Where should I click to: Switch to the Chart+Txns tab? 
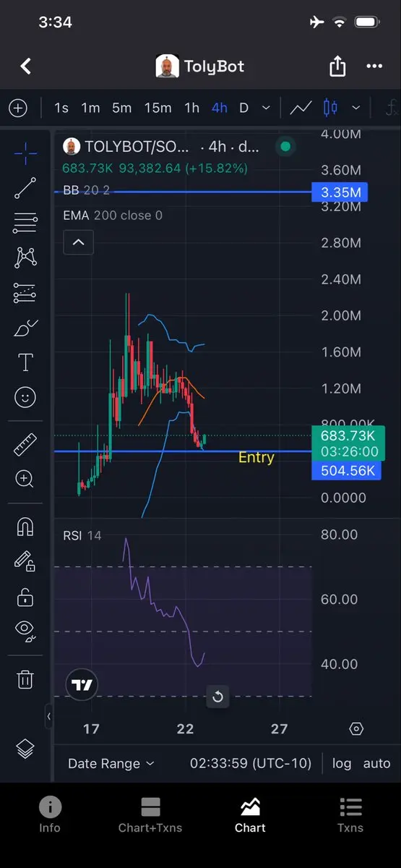(x=150, y=815)
